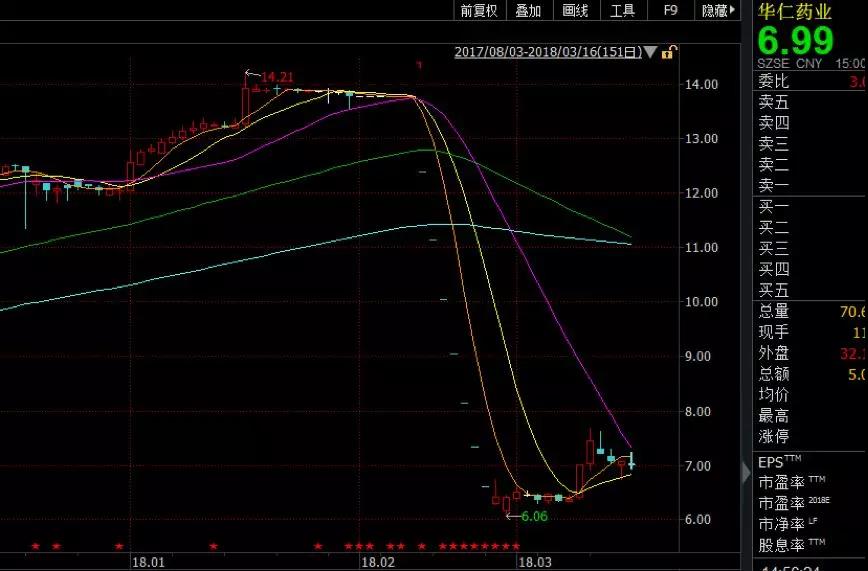Click the 买一 bid row

pos(773,205)
